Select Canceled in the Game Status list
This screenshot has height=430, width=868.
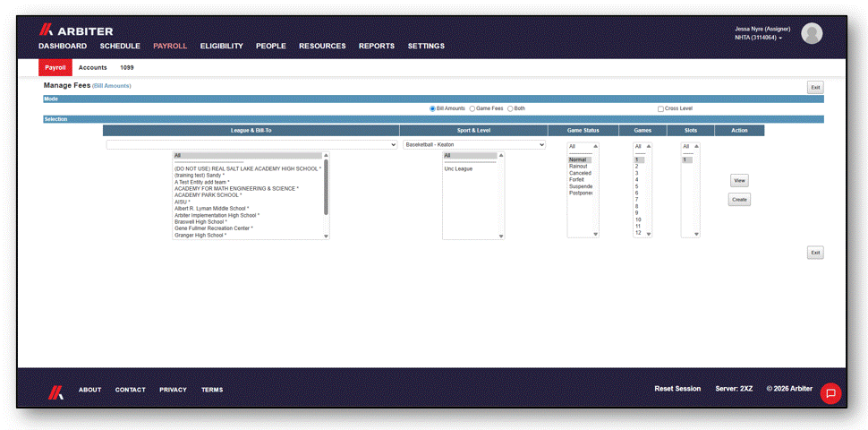580,173
